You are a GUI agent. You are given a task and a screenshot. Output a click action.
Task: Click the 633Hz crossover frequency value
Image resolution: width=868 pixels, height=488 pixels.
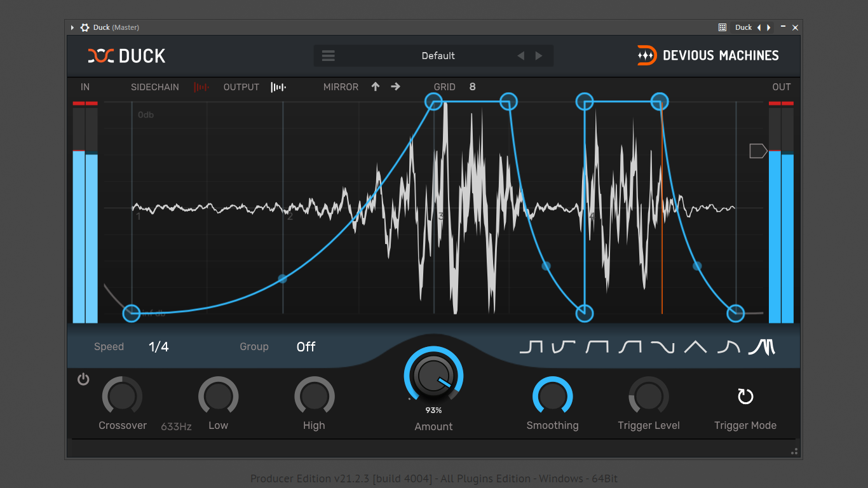coord(176,426)
